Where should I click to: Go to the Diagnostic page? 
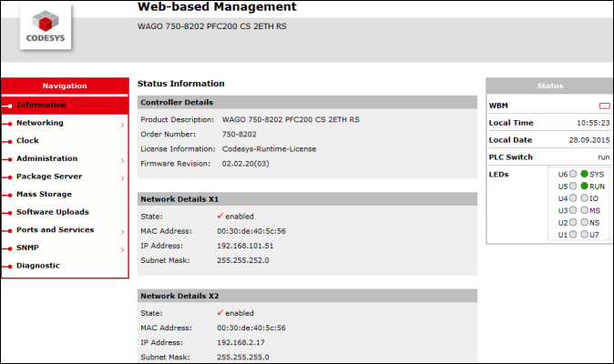tap(37, 266)
